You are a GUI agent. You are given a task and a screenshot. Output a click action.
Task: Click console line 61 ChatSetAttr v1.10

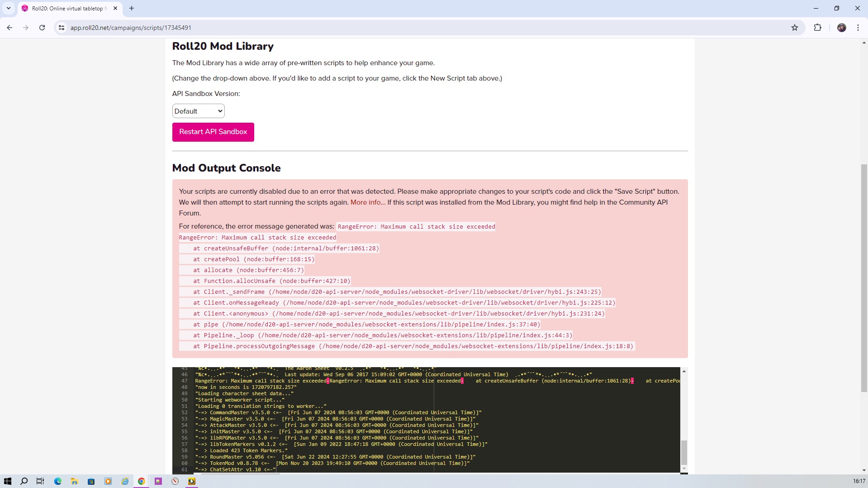[235, 469]
